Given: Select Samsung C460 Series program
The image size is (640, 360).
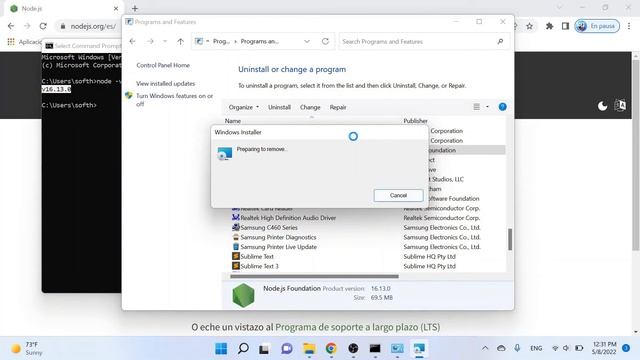Looking at the screenshot, I should (x=269, y=228).
